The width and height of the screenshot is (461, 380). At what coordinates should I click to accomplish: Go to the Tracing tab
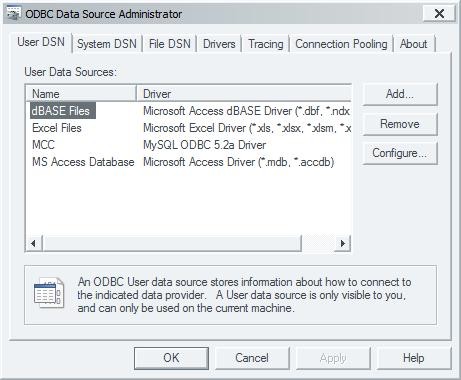[266, 44]
